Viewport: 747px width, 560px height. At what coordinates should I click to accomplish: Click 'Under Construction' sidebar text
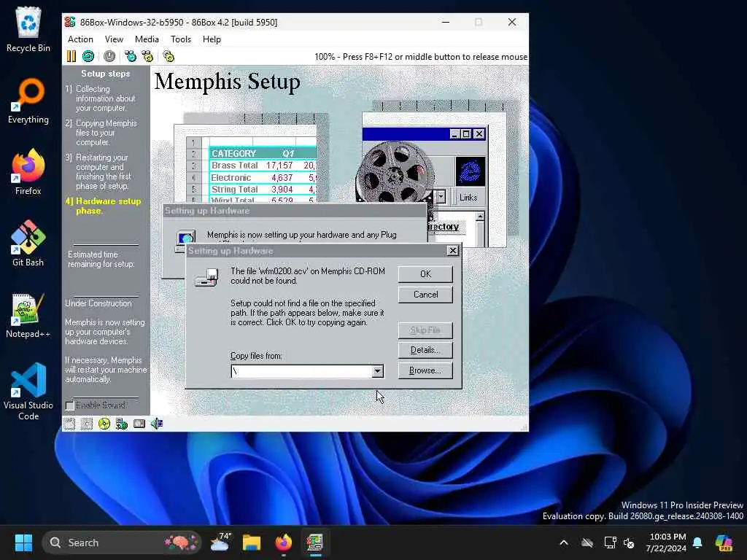(98, 303)
